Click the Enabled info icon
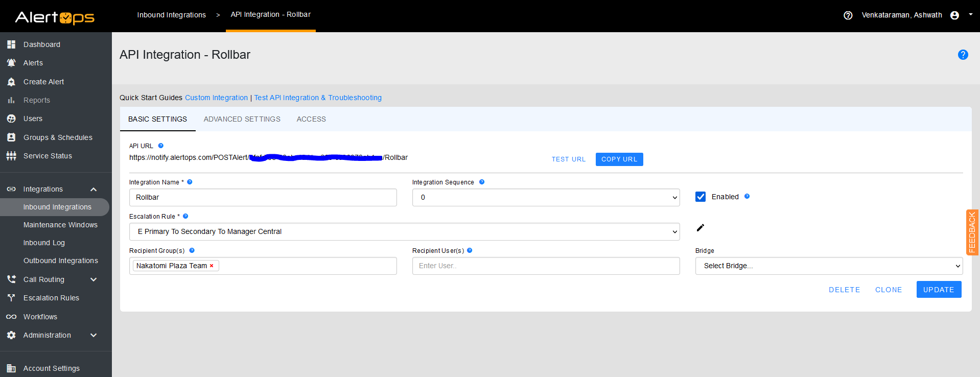 [747, 196]
